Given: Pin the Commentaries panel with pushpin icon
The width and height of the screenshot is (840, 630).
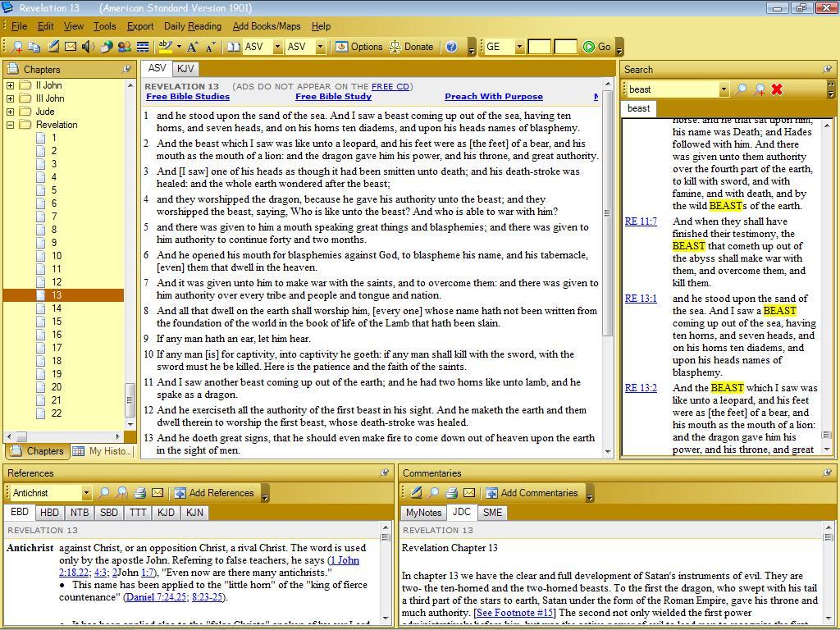Looking at the screenshot, I should pyautogui.click(x=828, y=472).
